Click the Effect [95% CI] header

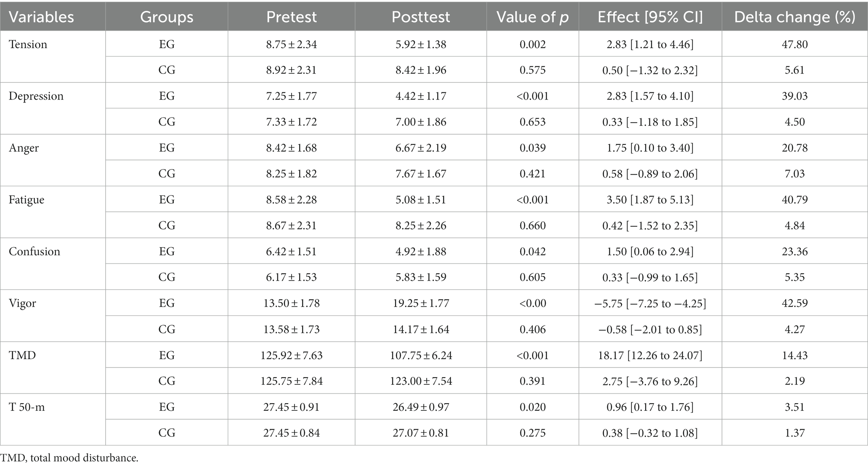pos(650,17)
